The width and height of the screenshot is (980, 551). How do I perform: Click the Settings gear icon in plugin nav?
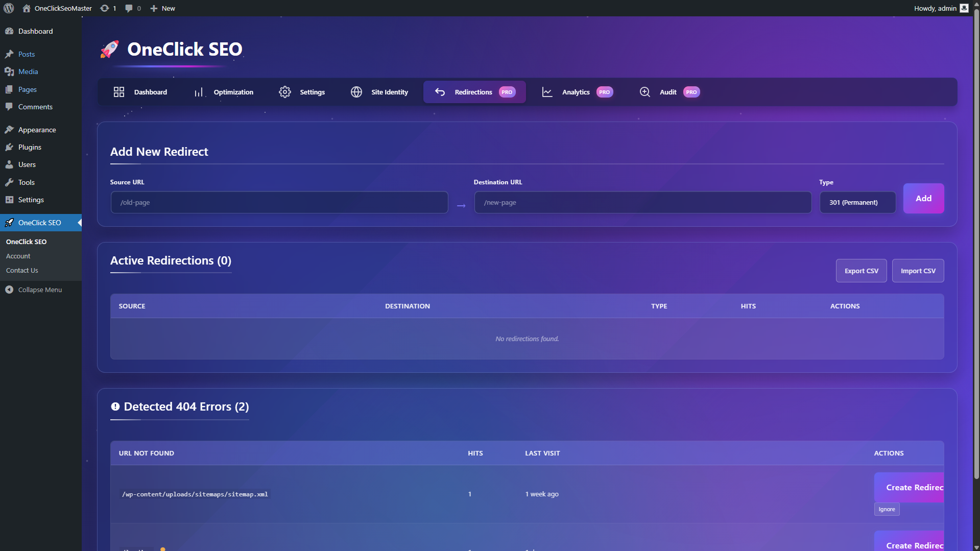pos(285,92)
